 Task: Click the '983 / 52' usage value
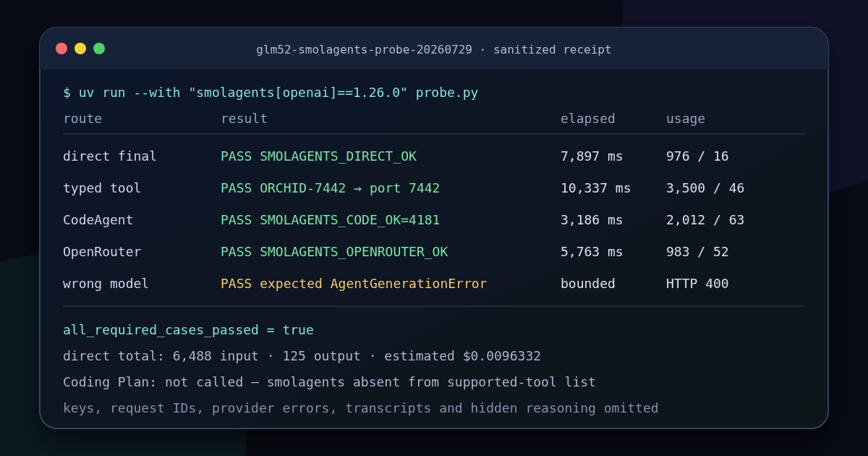coord(697,252)
